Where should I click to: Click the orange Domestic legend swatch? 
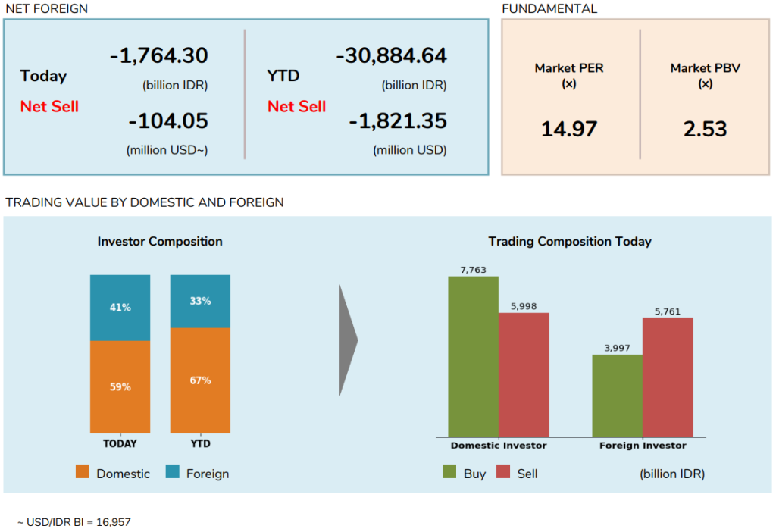(x=83, y=472)
